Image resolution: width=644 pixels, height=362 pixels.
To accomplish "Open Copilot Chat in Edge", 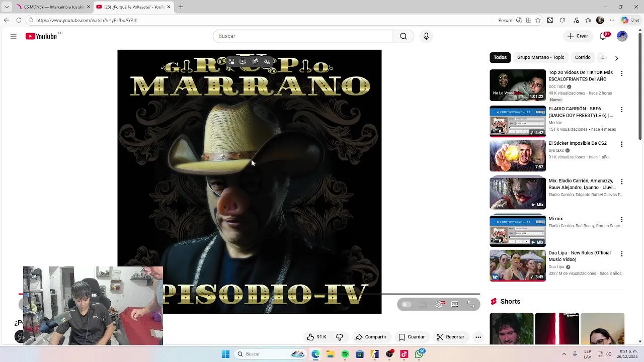I will [x=629, y=20].
